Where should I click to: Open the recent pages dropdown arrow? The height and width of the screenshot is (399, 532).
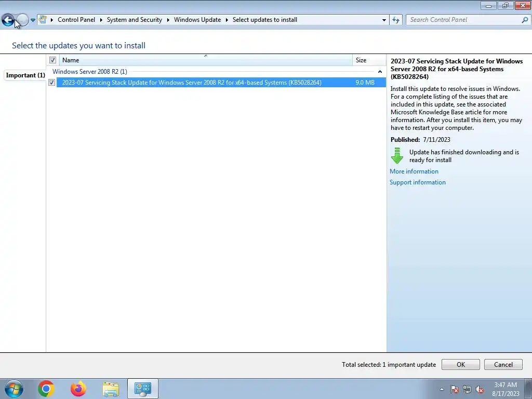point(33,20)
